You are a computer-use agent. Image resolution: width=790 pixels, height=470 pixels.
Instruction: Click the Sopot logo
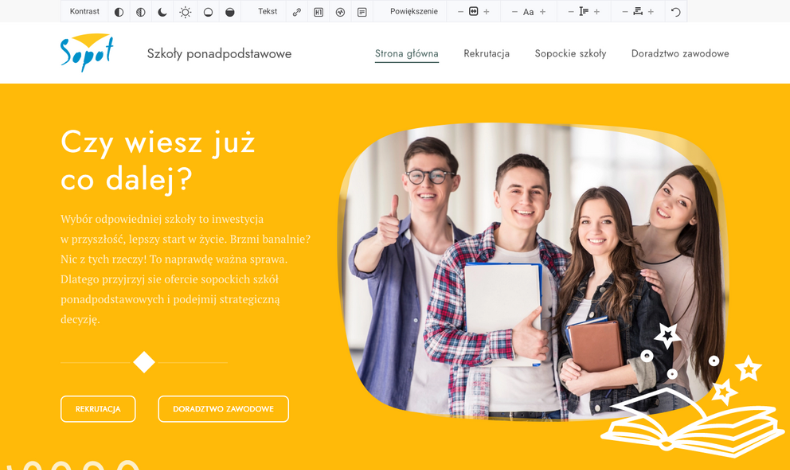[86, 52]
